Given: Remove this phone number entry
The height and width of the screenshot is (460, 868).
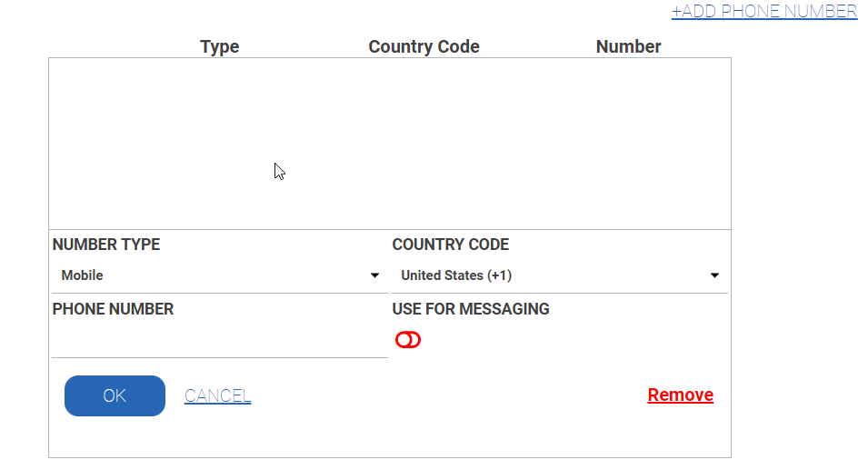Looking at the screenshot, I should (x=680, y=395).
